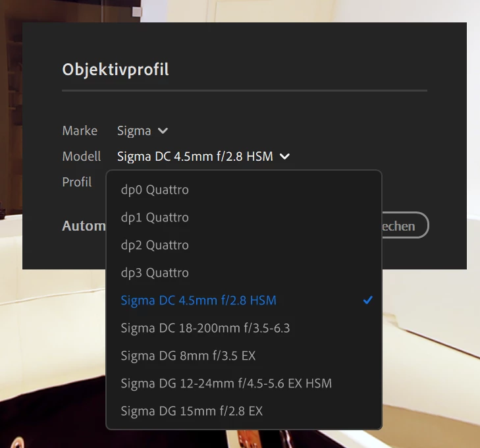Screen dimensions: 480x448
Task: Select dp3 Quattro entry
Action: click(x=244, y=273)
